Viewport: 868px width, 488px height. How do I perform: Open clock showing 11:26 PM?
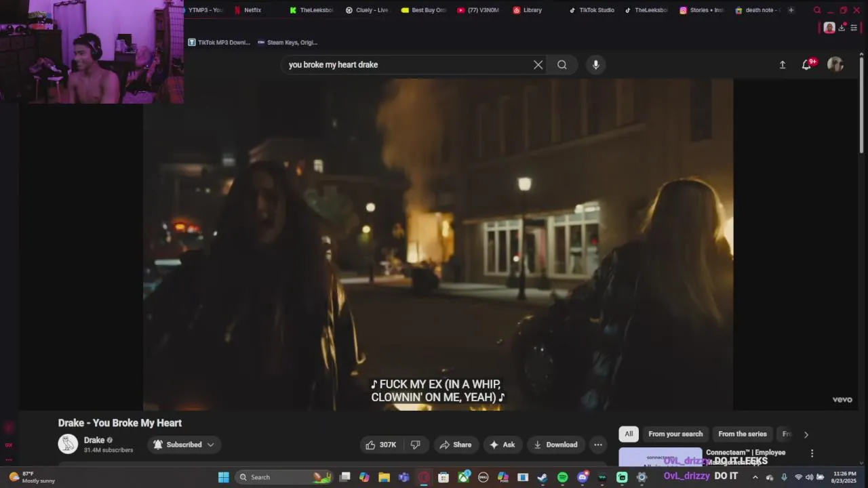(x=845, y=477)
